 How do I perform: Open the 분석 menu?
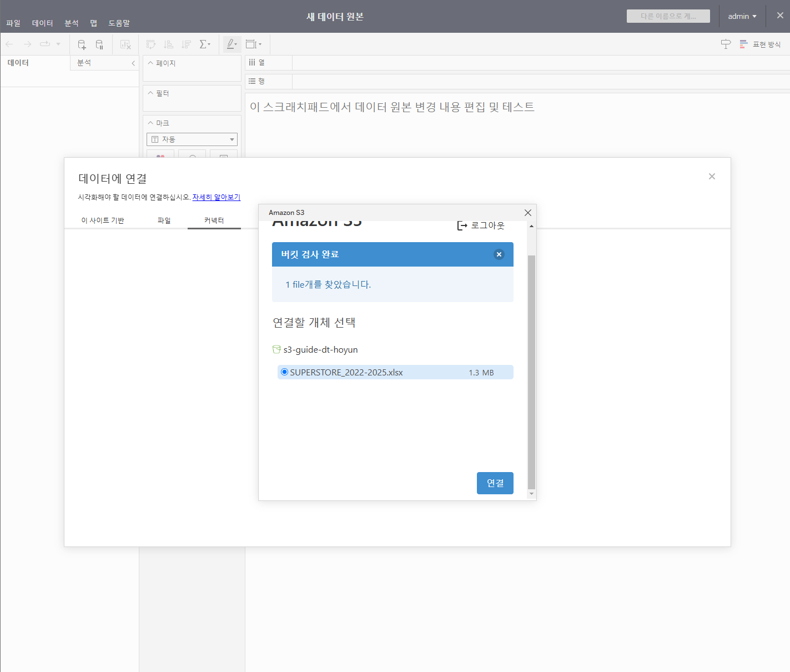pos(72,23)
